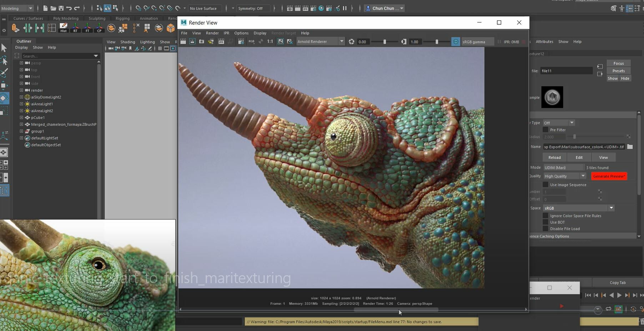The height and width of the screenshot is (331, 644).
Task: Select the Lasso selection tool in the toolbar
Action: click(x=4, y=60)
